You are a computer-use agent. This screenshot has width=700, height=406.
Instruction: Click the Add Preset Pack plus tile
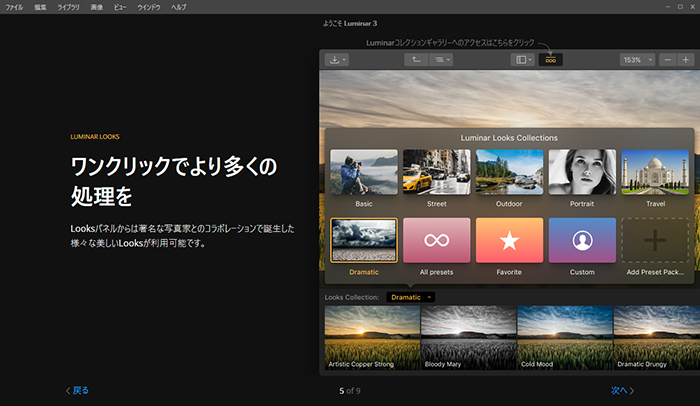(x=655, y=240)
